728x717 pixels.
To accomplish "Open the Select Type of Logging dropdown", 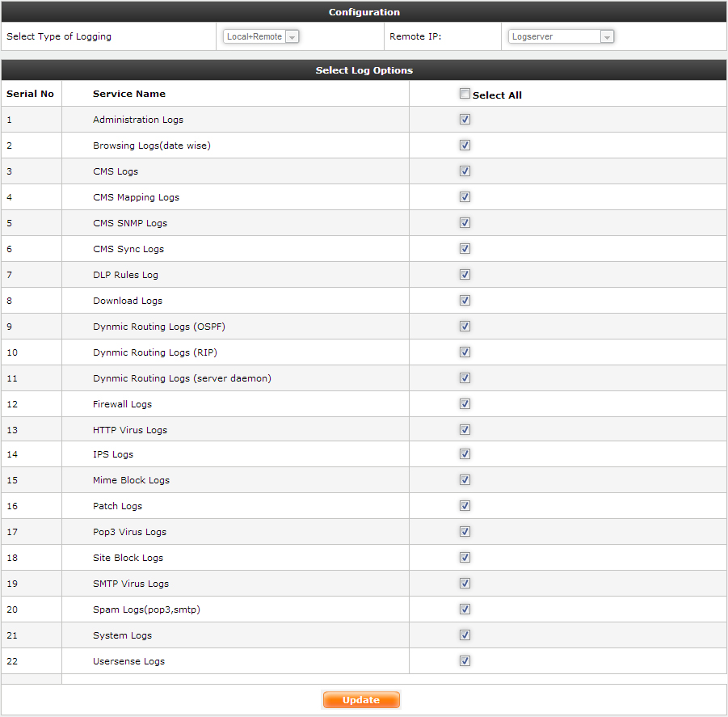I will click(x=261, y=36).
